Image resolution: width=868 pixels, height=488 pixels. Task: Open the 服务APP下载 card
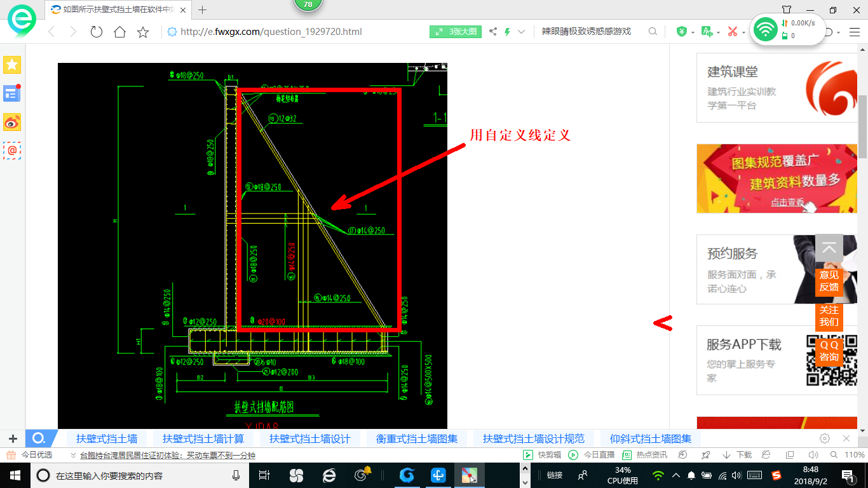(x=777, y=360)
